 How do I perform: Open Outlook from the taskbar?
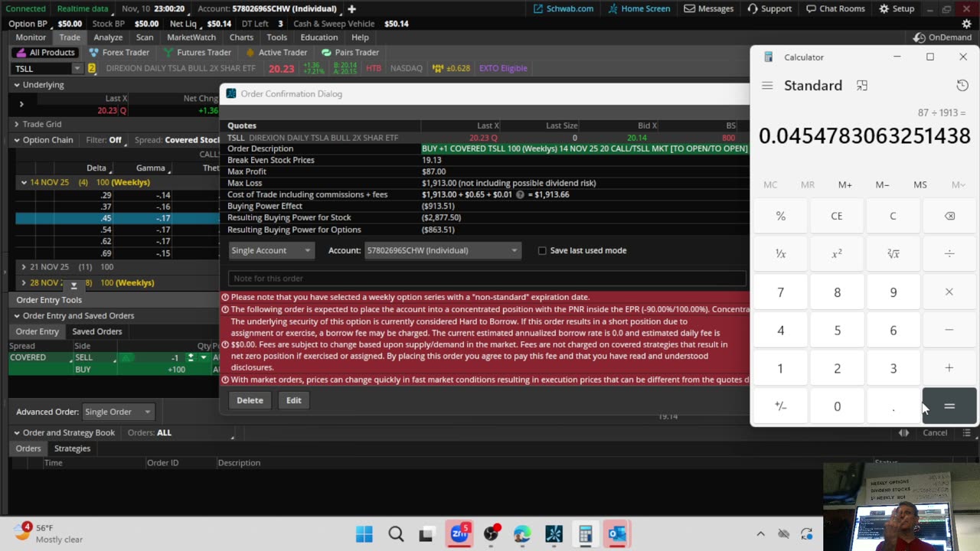(x=617, y=533)
